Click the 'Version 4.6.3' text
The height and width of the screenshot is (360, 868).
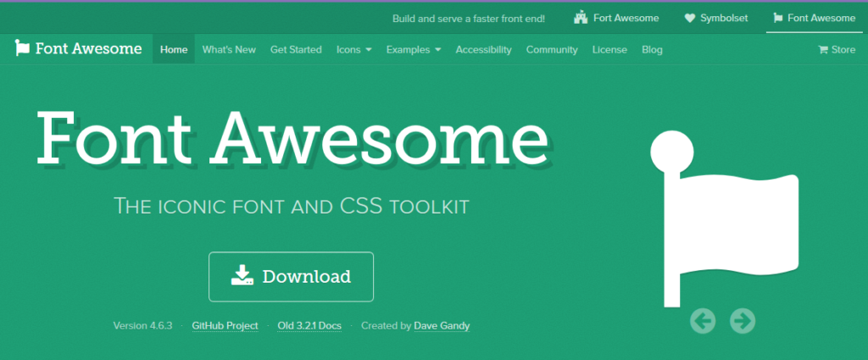[142, 326]
